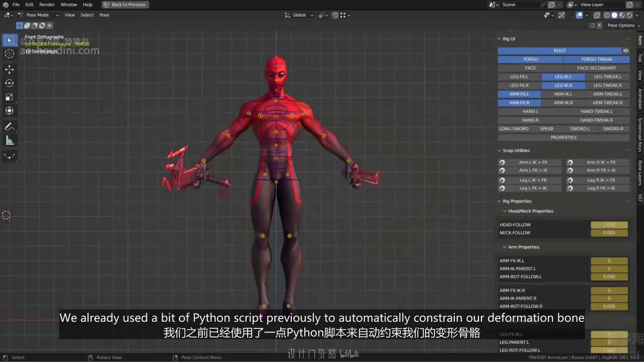Viewport: 644px width, 362px height.
Task: Click the Blender logo menu
Action: click(x=6, y=5)
